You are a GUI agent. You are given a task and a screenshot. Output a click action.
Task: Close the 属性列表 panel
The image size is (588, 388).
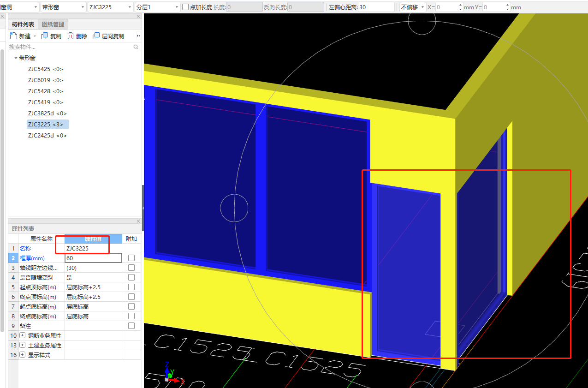coord(138,221)
